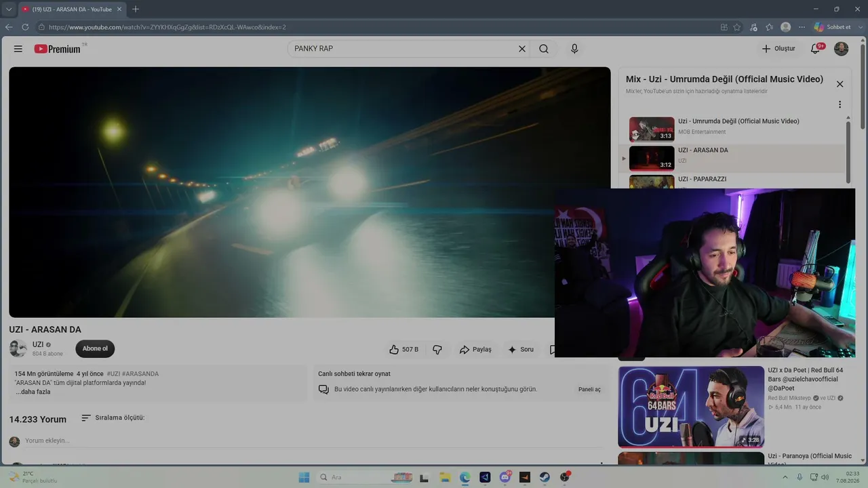Subscribe with the Abone ol button
Viewport: 868px width, 488px height.
click(x=95, y=349)
